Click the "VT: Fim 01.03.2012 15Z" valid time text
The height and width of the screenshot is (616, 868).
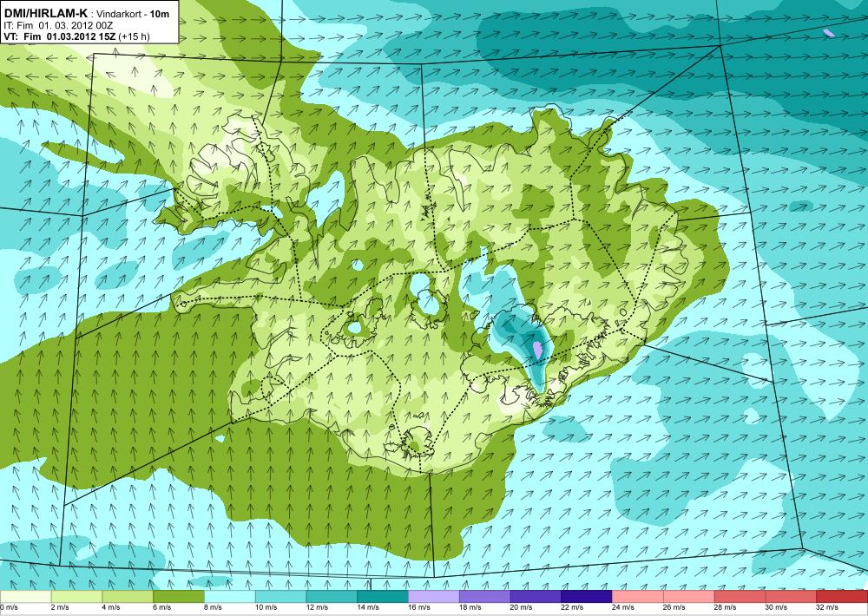(x=59, y=37)
